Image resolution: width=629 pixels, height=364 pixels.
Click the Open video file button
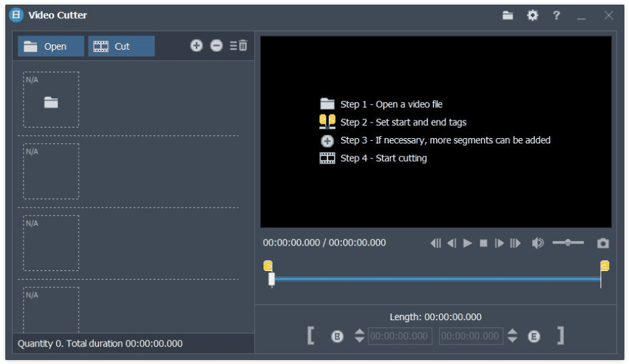point(51,46)
